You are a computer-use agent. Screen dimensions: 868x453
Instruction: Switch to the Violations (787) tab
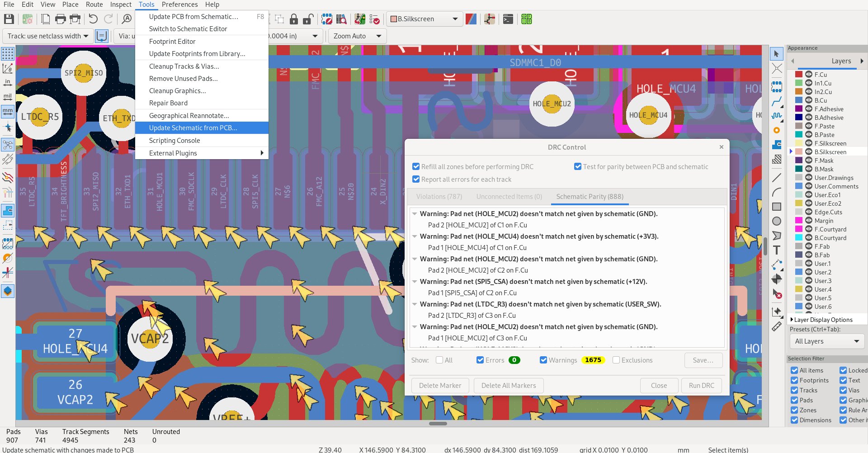439,197
